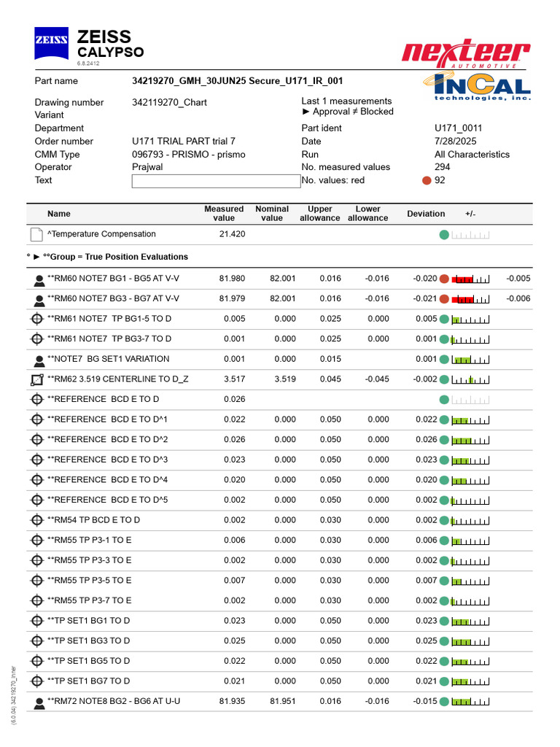The height and width of the screenshot is (747, 560).
Task: Click the true position icon of RM61 TP BG3-7 TO D
Action: (36, 339)
